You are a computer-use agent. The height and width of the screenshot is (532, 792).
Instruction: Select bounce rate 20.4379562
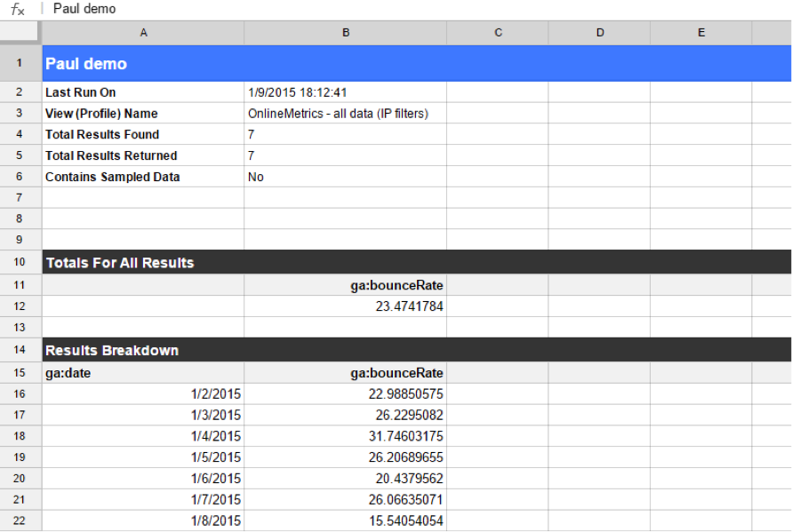(346, 479)
